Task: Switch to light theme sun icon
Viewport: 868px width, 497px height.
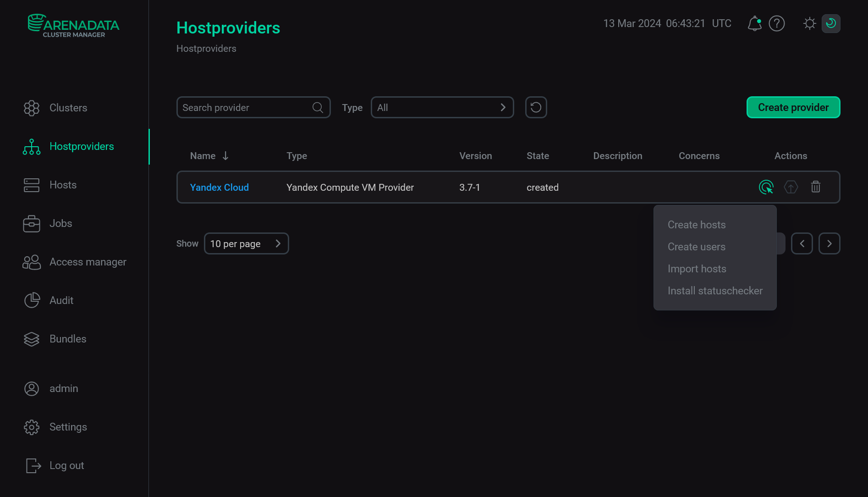Action: click(810, 23)
